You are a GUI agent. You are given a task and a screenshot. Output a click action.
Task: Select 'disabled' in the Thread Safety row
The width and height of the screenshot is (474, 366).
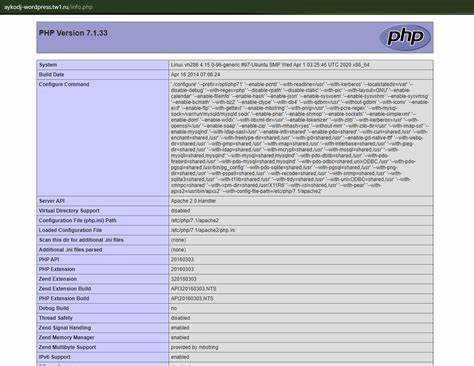[x=180, y=318]
